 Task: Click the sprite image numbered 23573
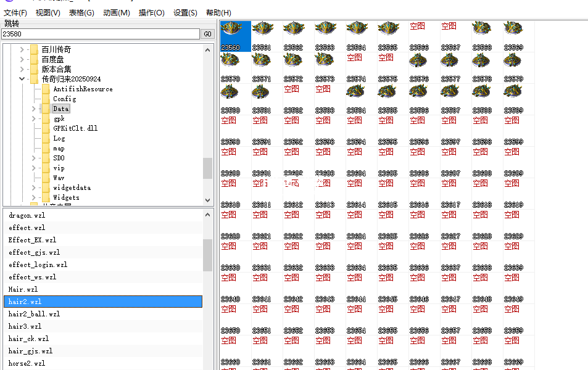pyautogui.click(x=325, y=62)
